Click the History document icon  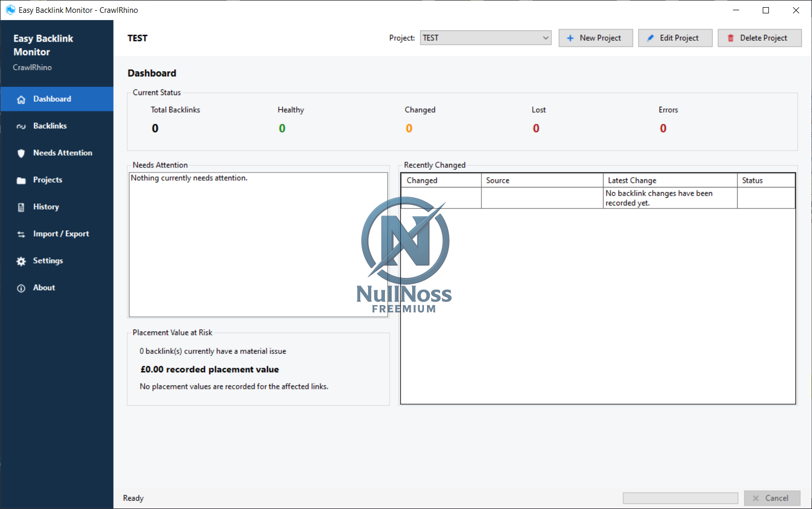point(21,208)
